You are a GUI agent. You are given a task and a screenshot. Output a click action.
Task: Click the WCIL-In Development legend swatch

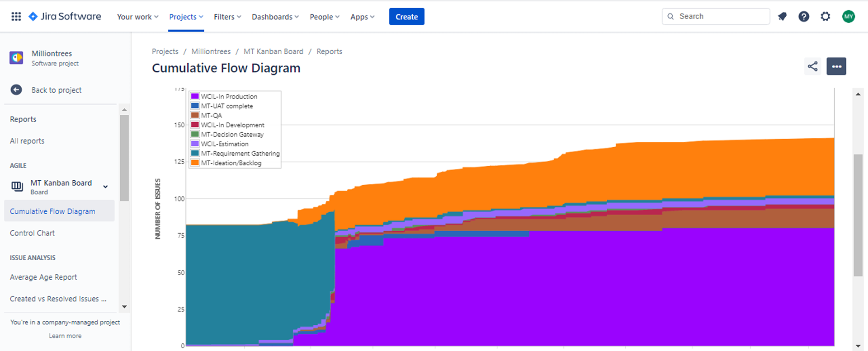195,125
